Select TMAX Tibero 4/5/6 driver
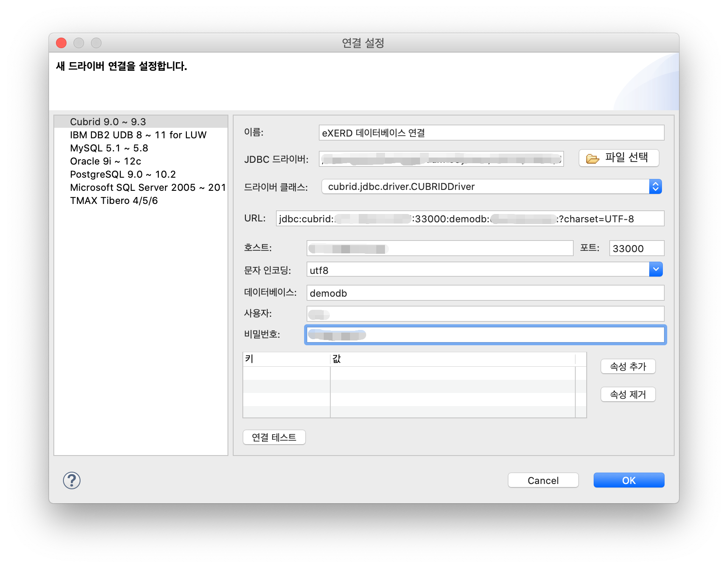Image resolution: width=728 pixels, height=568 pixels. pos(141,200)
